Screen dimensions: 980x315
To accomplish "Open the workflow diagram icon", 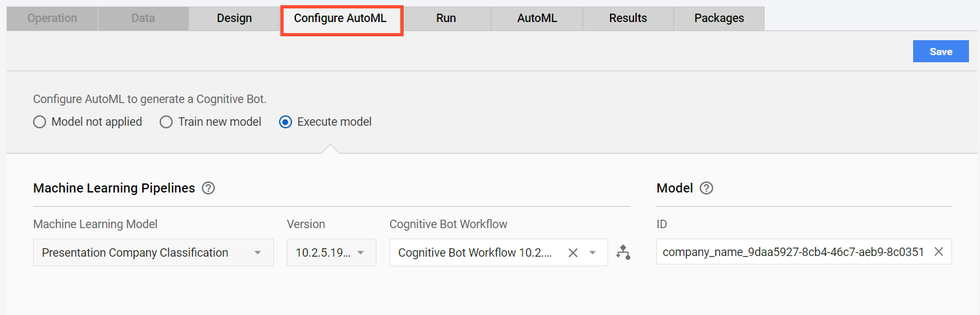I will 623,253.
